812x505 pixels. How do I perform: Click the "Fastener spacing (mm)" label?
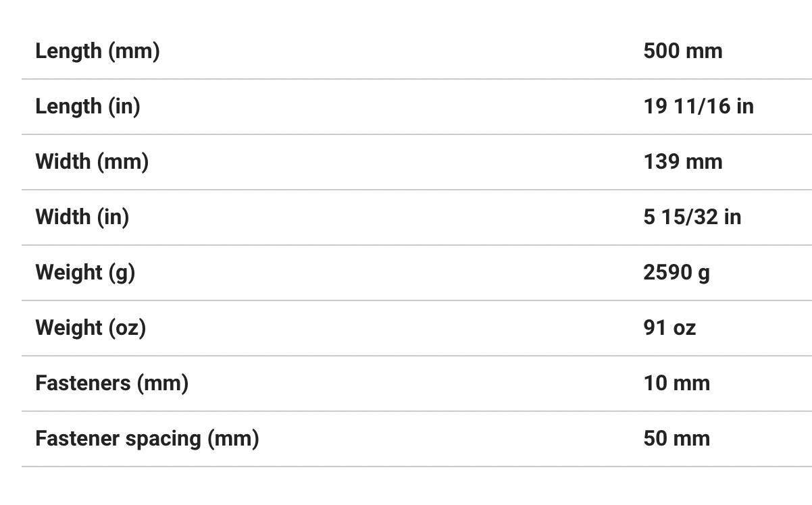click(147, 439)
